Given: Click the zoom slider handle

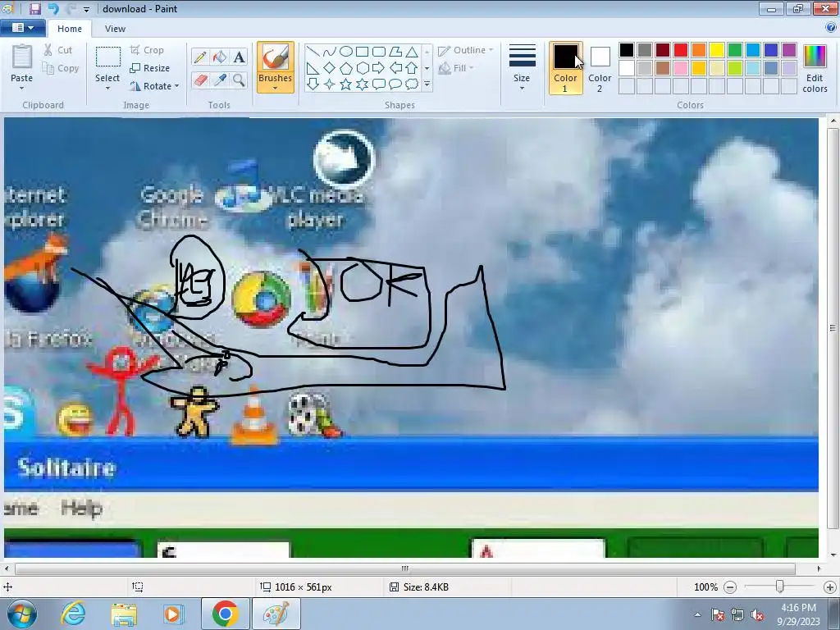Looking at the screenshot, I should point(780,587).
